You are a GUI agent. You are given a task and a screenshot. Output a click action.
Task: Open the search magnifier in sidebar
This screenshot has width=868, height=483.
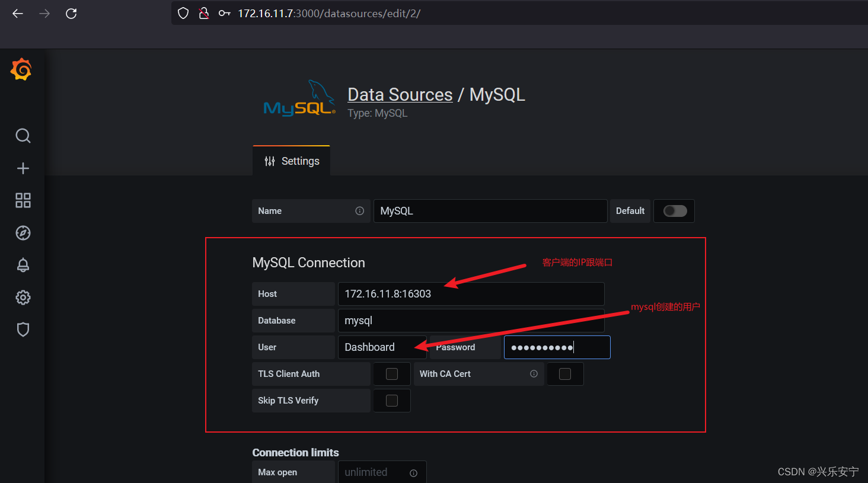click(23, 136)
